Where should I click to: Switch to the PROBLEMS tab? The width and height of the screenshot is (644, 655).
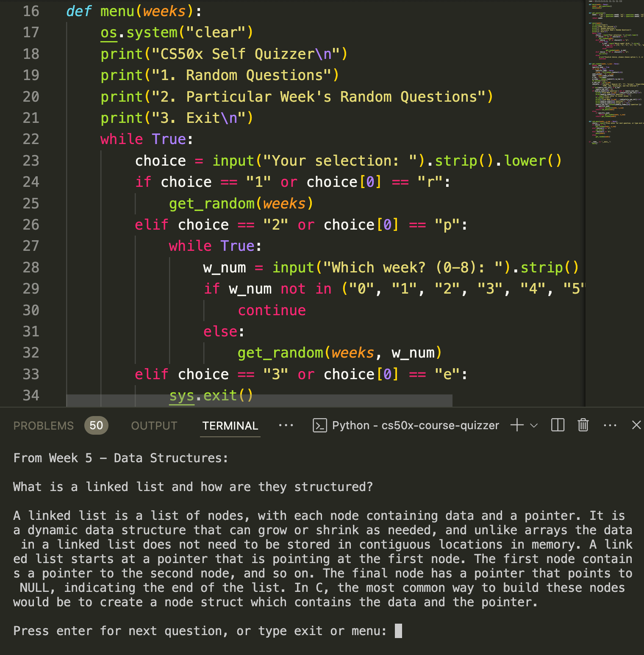[x=43, y=425]
